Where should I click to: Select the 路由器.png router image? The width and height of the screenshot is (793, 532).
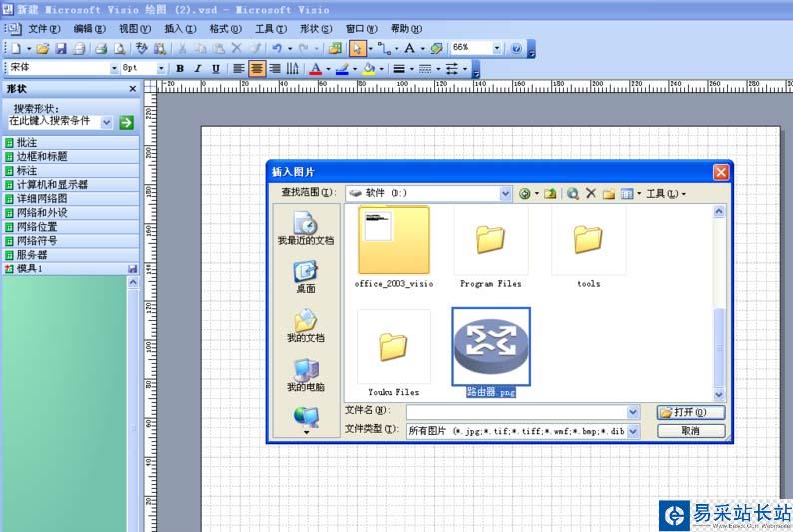491,352
